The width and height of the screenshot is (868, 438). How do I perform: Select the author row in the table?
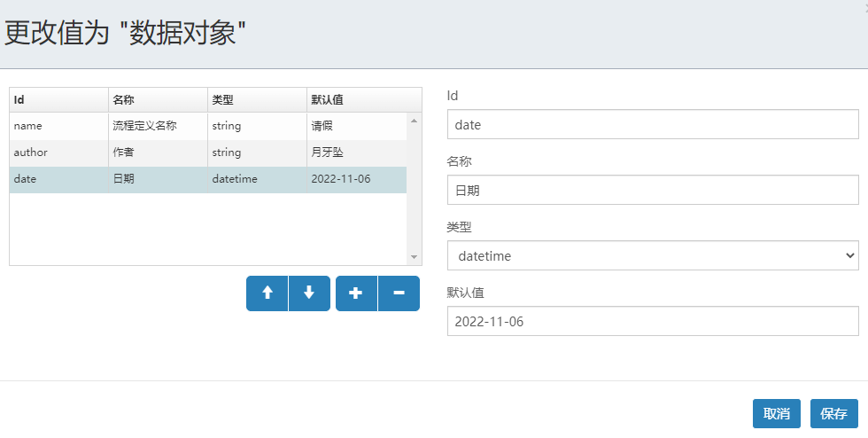pos(208,153)
